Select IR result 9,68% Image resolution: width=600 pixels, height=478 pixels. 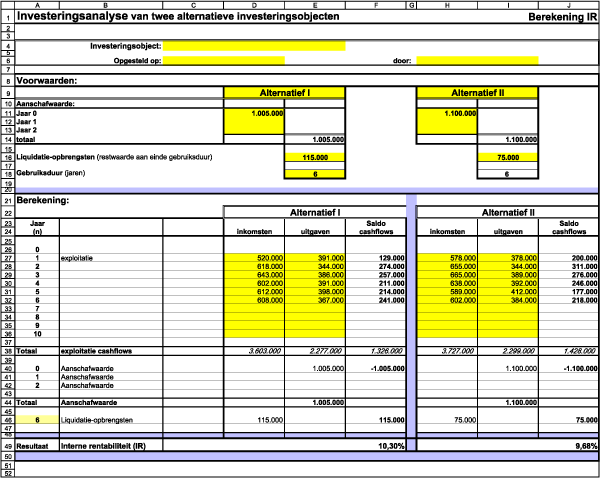point(586,446)
